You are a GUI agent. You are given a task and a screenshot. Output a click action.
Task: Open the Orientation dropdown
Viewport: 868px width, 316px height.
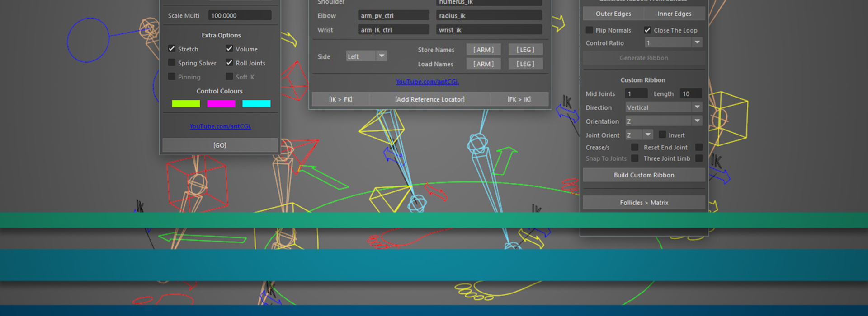(664, 121)
